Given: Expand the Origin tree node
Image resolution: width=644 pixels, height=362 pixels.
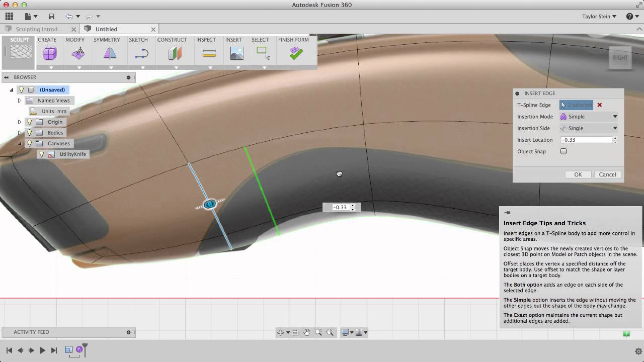Looking at the screenshot, I should point(20,122).
